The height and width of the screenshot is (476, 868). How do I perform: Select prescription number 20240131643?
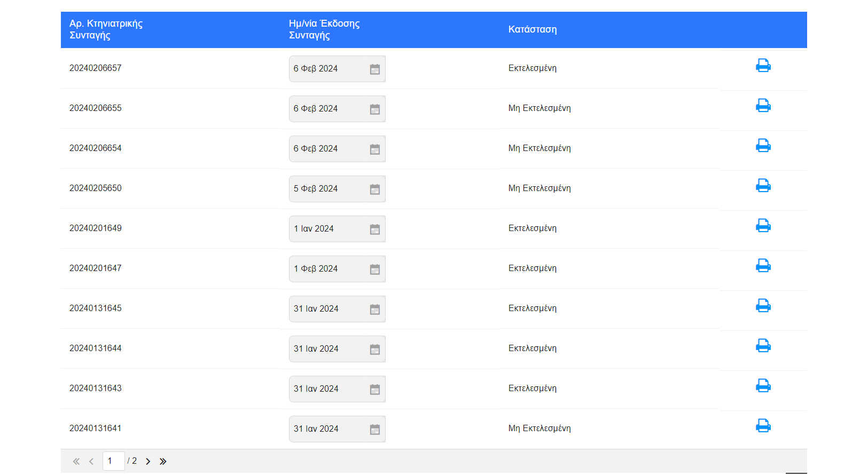tap(96, 388)
